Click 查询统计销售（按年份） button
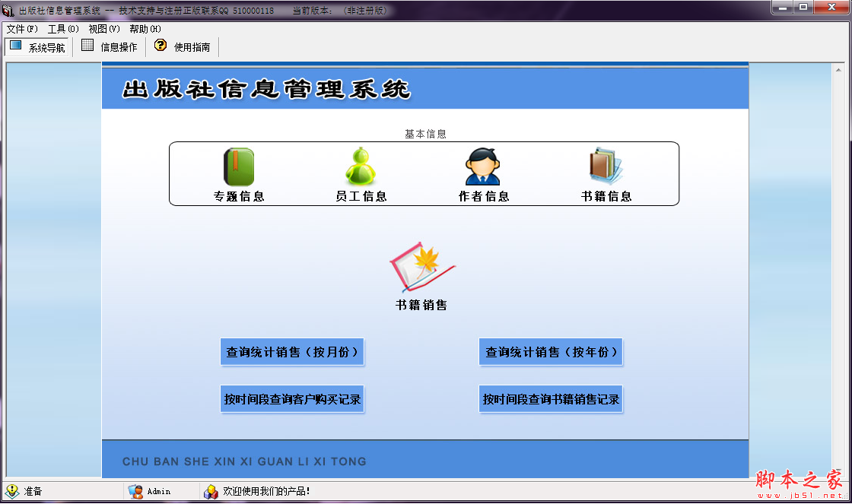 [551, 352]
